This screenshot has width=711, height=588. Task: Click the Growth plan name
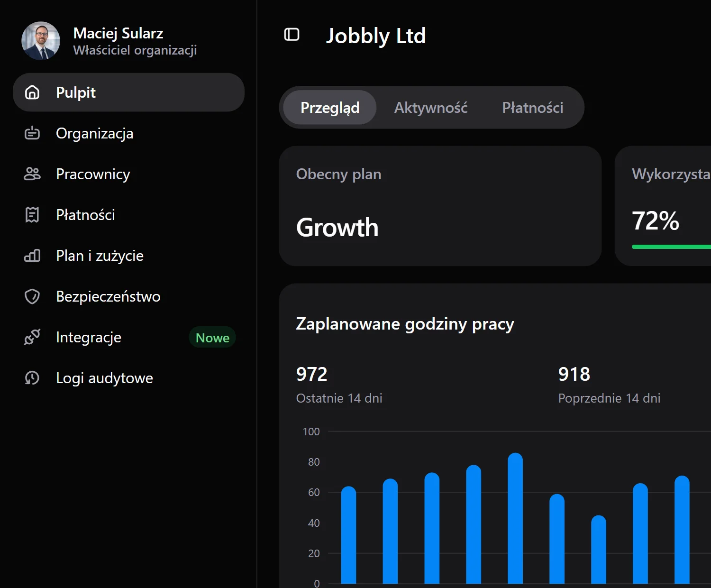coord(337,228)
